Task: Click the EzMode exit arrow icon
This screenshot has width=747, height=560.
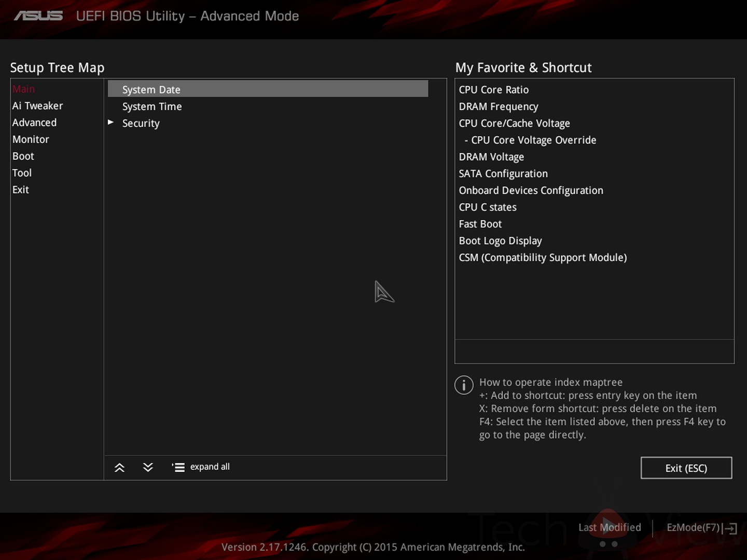Action: [730, 528]
